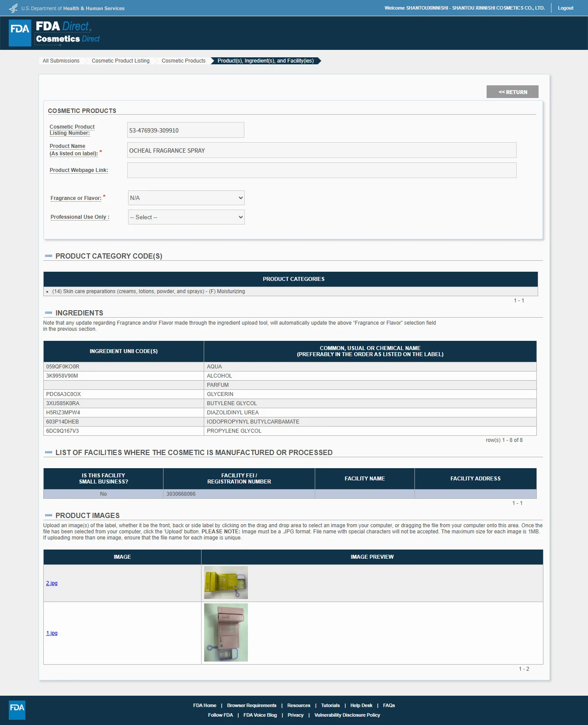Click UNII code H5RIZ3MPW4
This screenshot has height=725, width=588.
pyautogui.click(x=63, y=413)
